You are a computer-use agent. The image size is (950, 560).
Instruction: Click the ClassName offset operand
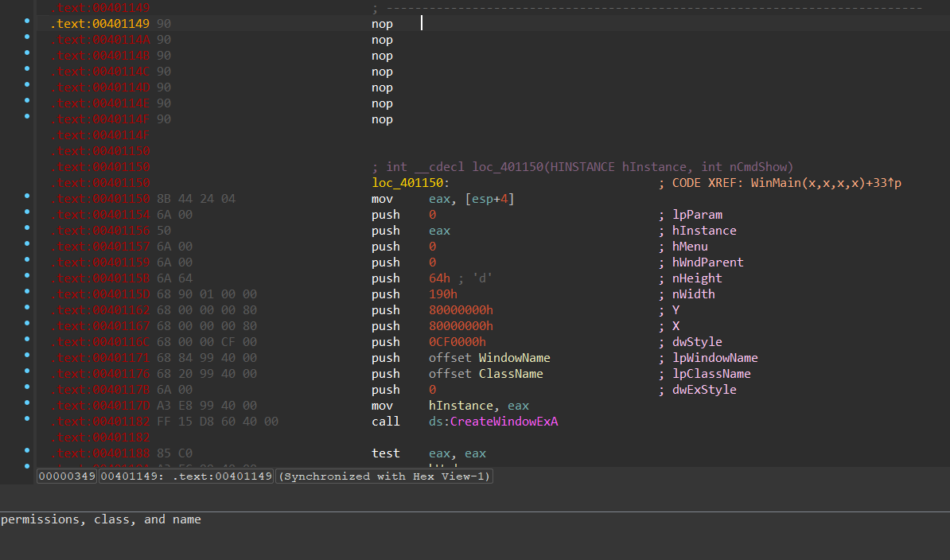tap(510, 374)
